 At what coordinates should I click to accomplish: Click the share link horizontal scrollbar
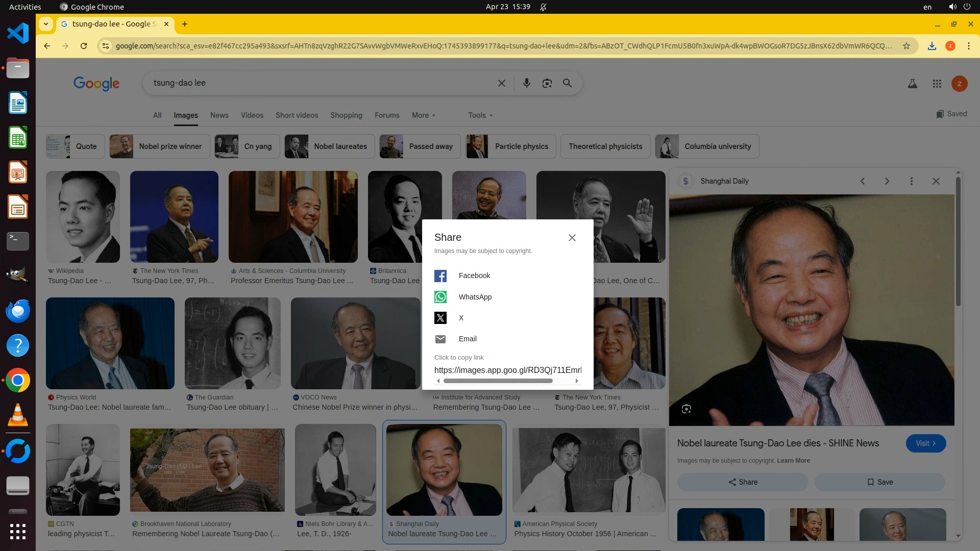point(498,381)
